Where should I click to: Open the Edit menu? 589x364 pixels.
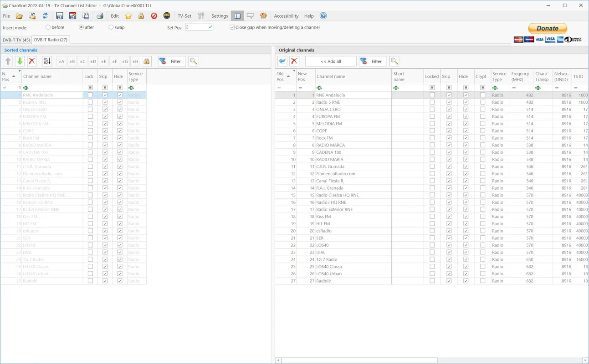115,16
